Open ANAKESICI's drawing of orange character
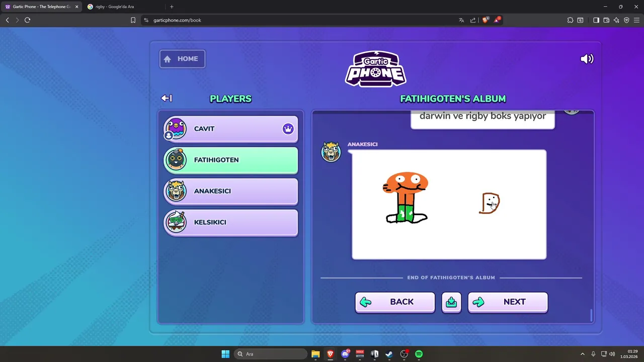 (449, 205)
